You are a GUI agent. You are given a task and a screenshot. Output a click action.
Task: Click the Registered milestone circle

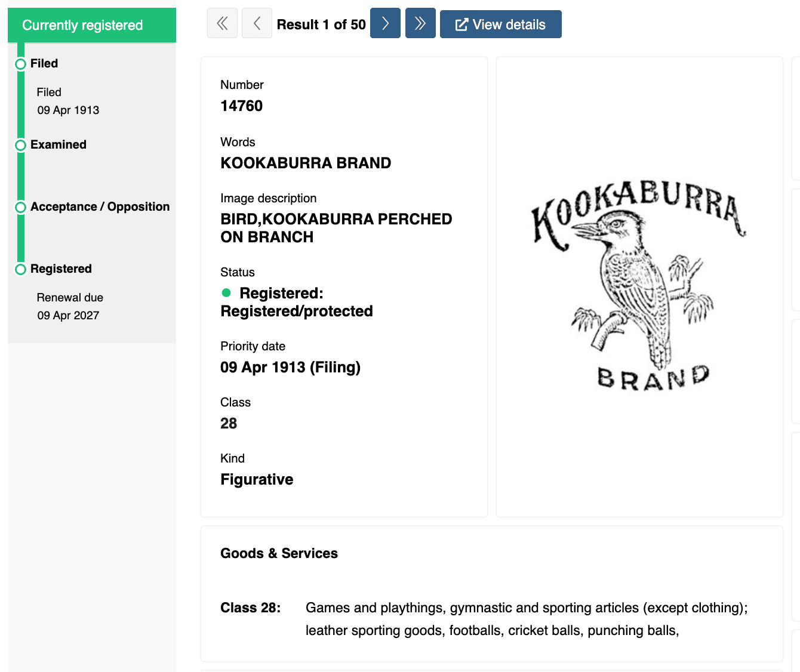pyautogui.click(x=20, y=269)
